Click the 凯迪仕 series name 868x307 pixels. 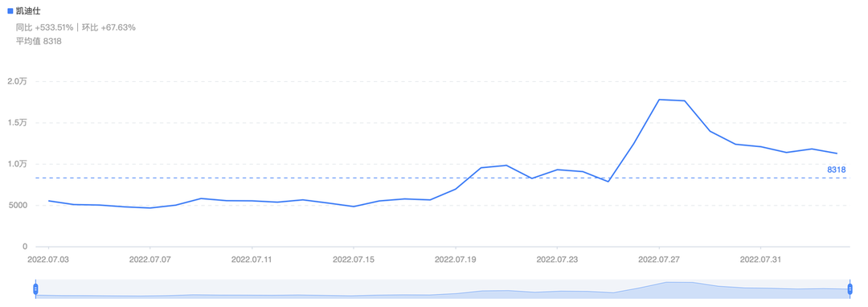tap(28, 10)
